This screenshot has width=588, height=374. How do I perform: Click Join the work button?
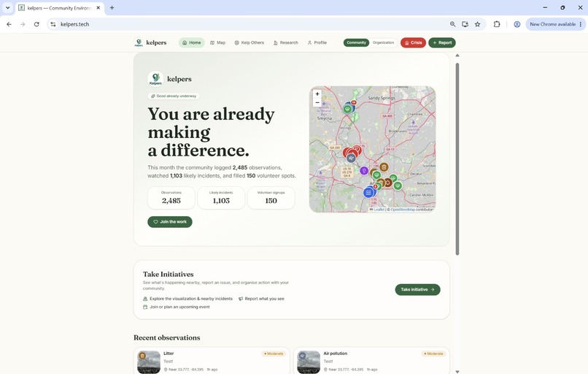coord(170,222)
